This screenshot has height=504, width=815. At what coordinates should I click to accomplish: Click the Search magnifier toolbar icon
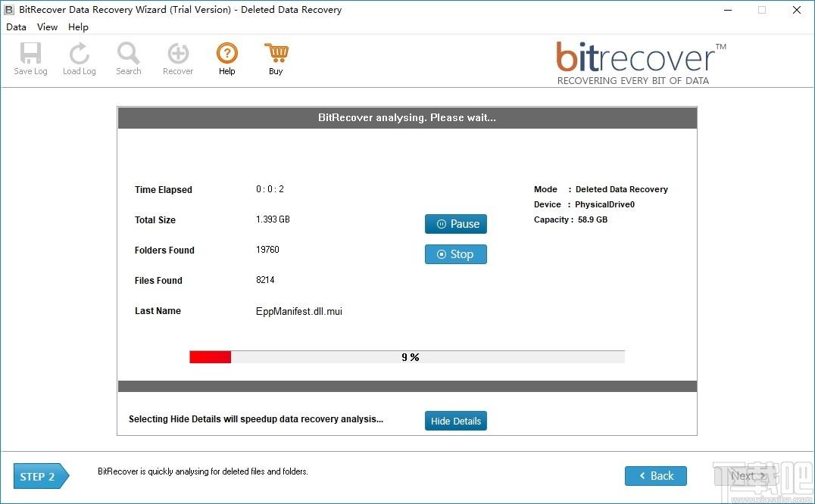coord(128,59)
